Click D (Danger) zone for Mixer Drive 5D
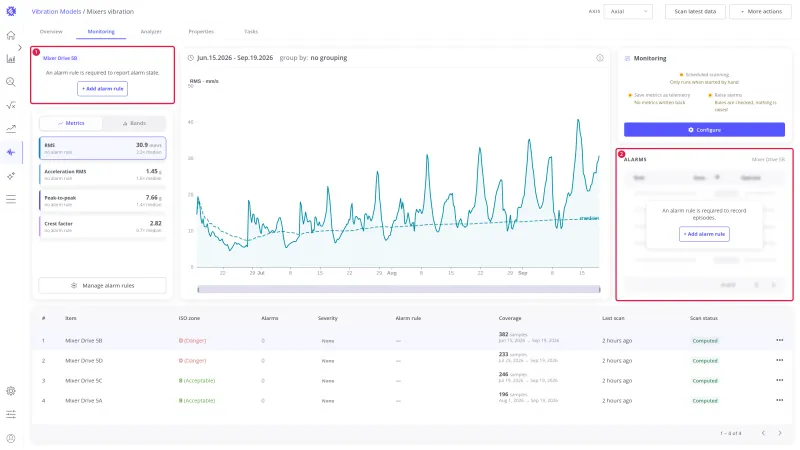Viewport: 800px width, 450px height. tap(192, 360)
